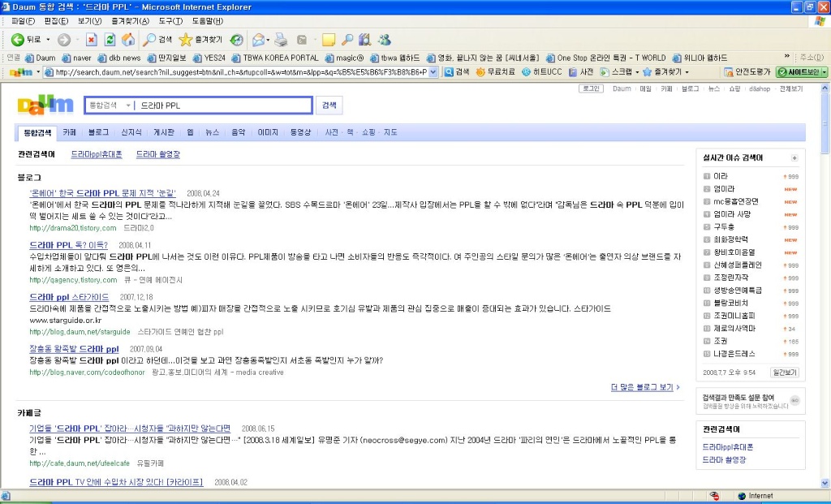Open the 도움말(H) menu

[207, 21]
